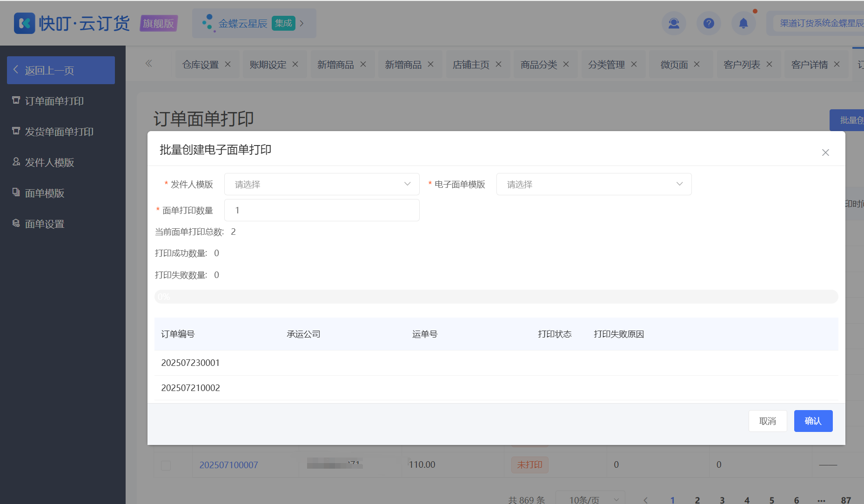Switch to the 商品分类 tab
The height and width of the screenshot is (504, 864).
[539, 65]
